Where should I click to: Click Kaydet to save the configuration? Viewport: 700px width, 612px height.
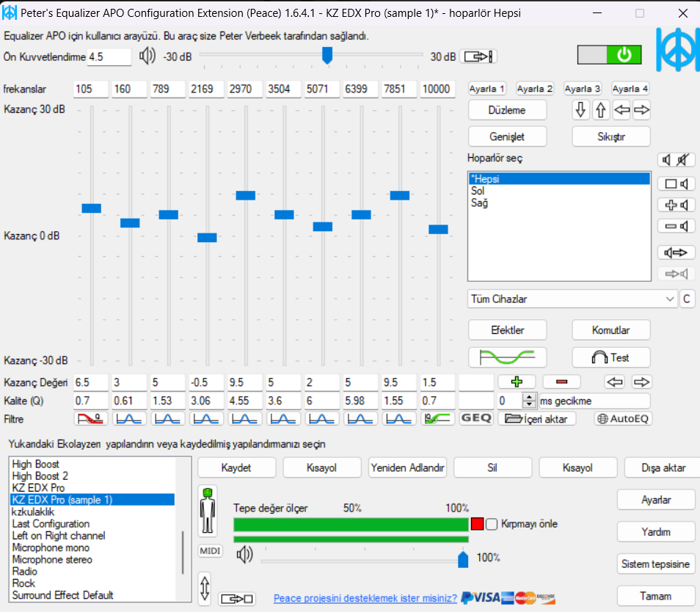236,467
